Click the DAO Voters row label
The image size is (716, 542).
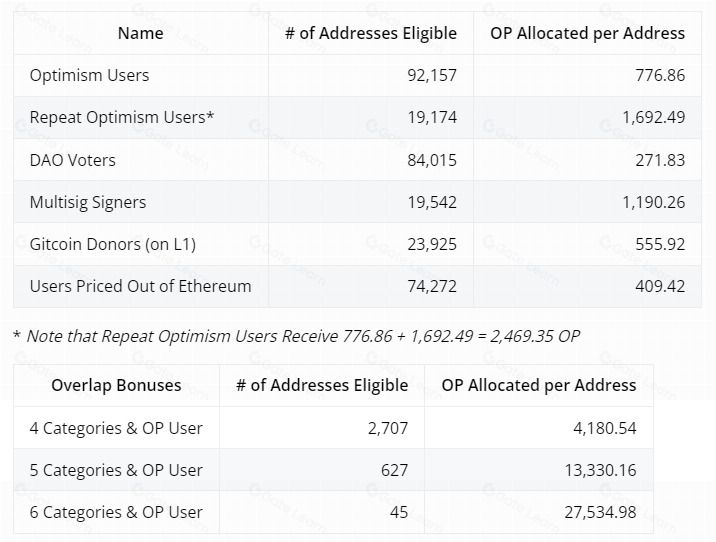(x=72, y=160)
